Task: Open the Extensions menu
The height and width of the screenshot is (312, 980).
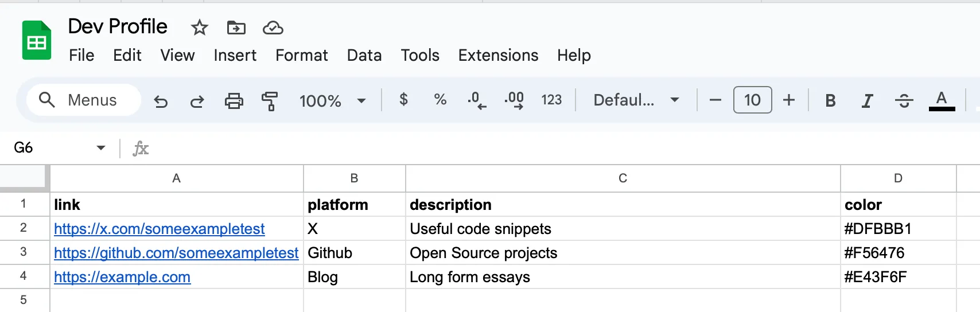Action: (x=497, y=56)
